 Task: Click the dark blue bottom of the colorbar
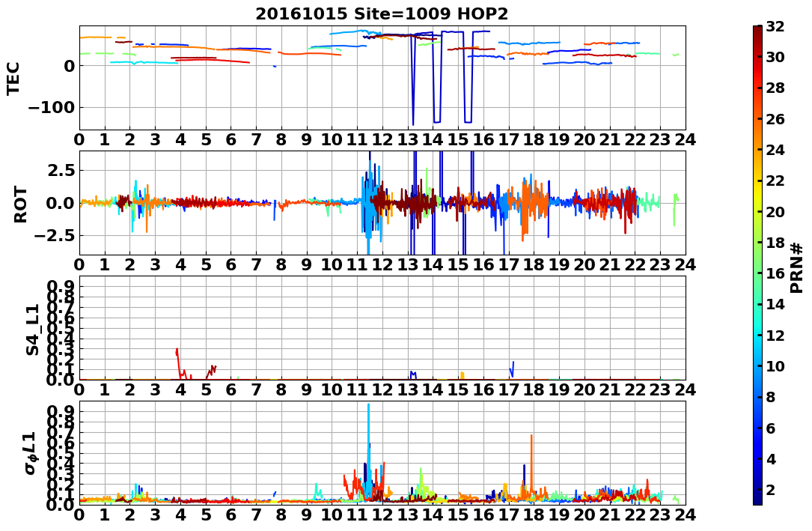[757, 500]
